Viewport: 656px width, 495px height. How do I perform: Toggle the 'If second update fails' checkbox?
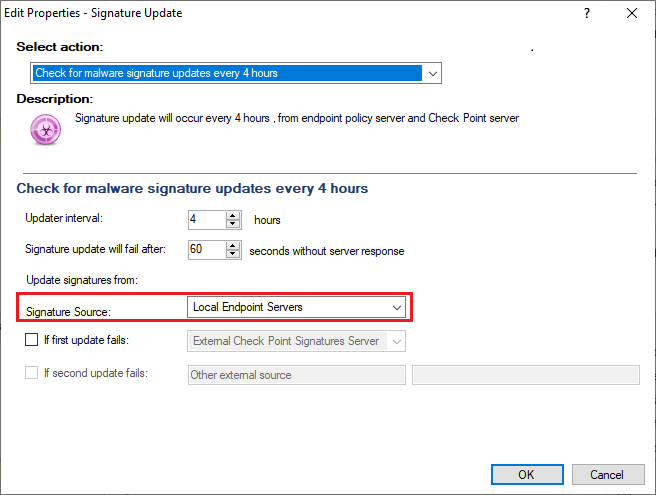[x=32, y=374]
